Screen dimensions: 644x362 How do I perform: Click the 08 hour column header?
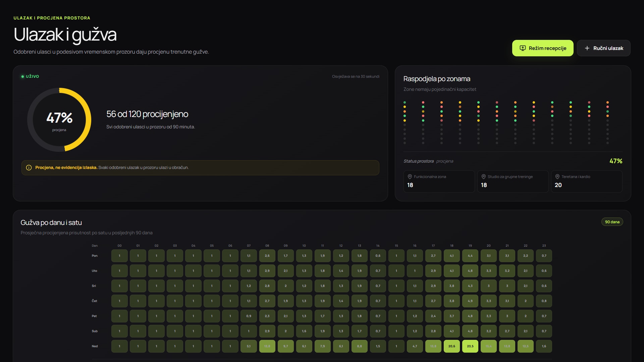[267, 246]
